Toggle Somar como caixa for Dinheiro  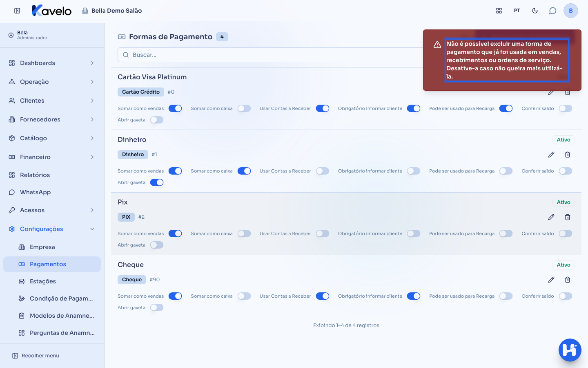pyautogui.click(x=244, y=171)
